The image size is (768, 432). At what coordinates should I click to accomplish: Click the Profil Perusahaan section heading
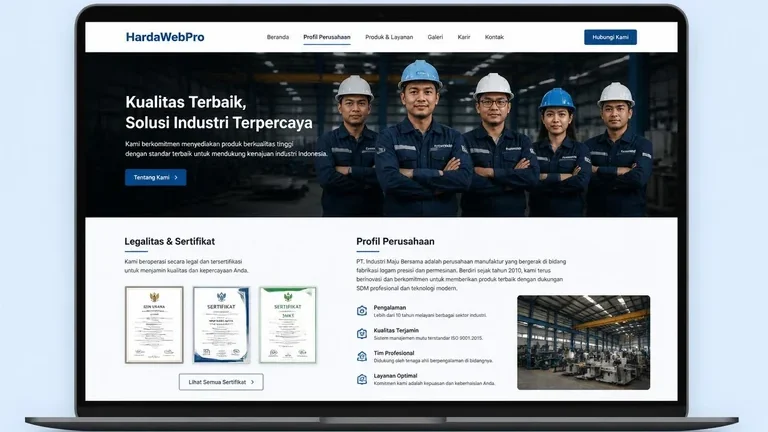(395, 241)
